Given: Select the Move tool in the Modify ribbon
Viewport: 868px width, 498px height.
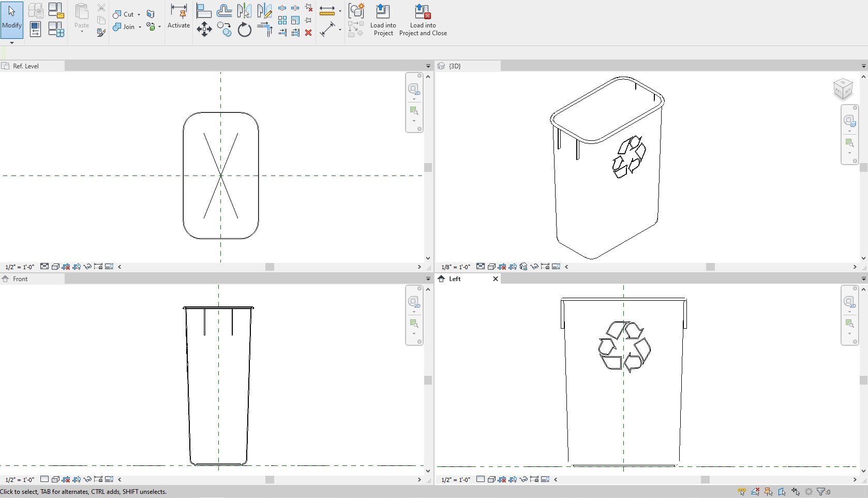Looking at the screenshot, I should point(204,30).
